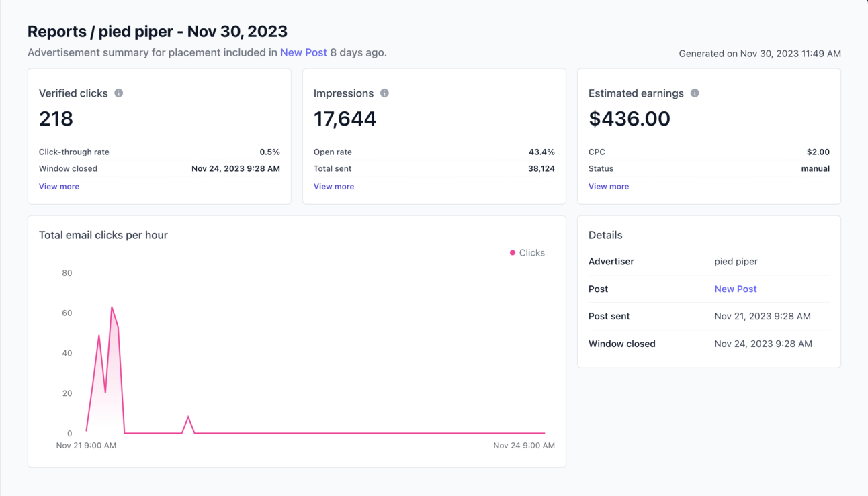Click the small later spike in the chart
Screen dimensions: 868x496
(188, 417)
